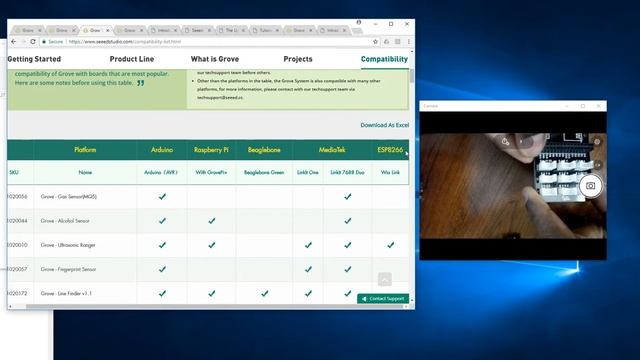Click the browser forward arrow
640x360 pixels.
pos(23,42)
